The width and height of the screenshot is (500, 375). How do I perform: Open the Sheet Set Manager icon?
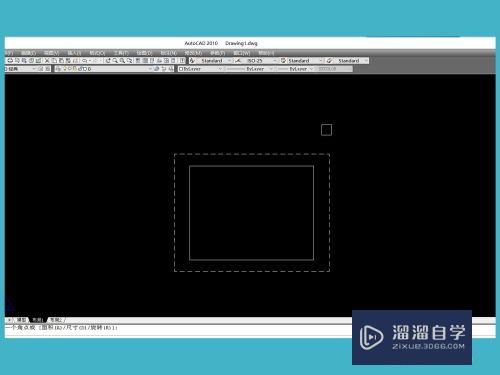coord(159,61)
